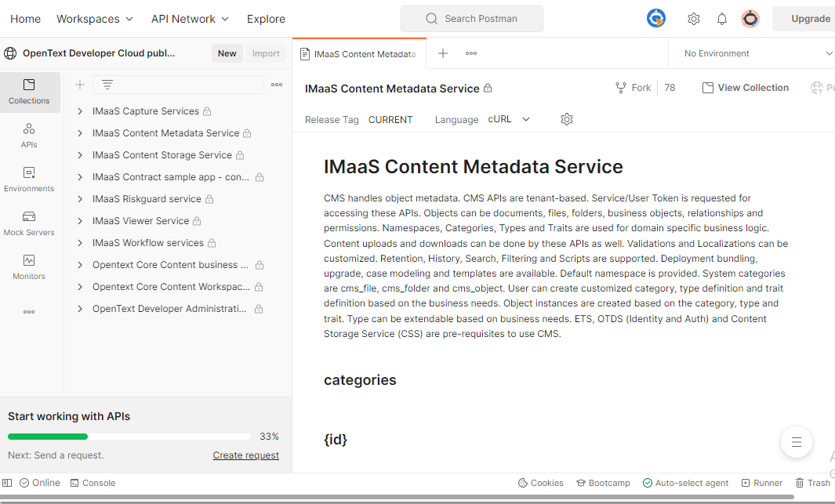Image resolution: width=835 pixels, height=504 pixels.
Task: Open the Collections sidebar panel
Action: coord(29,92)
